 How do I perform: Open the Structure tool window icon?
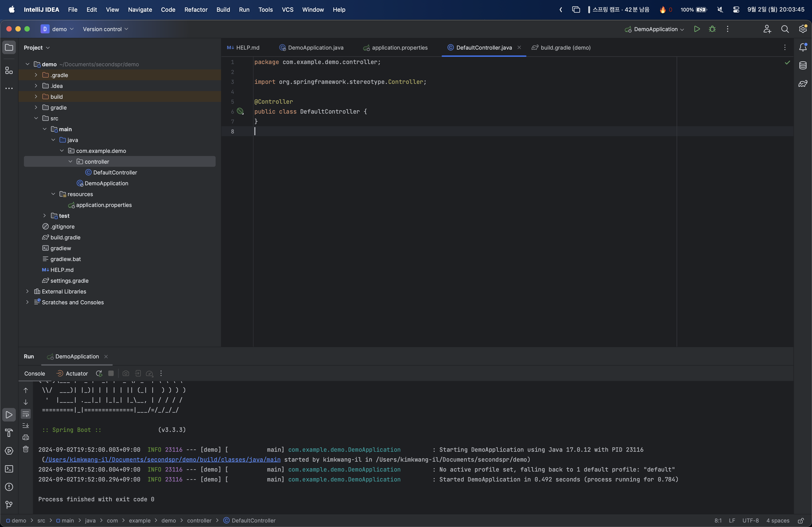[9, 71]
